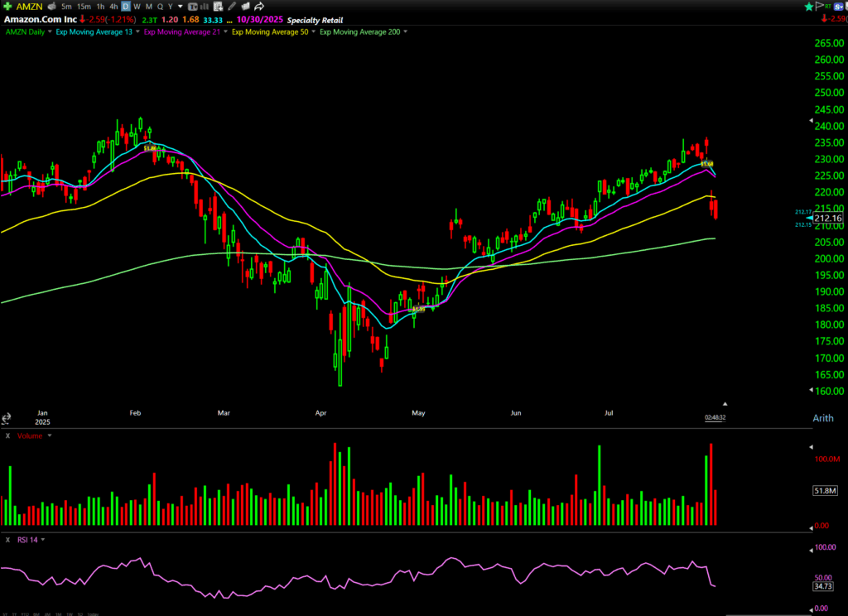Click the earnings marker on May candles
The width and height of the screenshot is (848, 616).
pyautogui.click(x=418, y=310)
